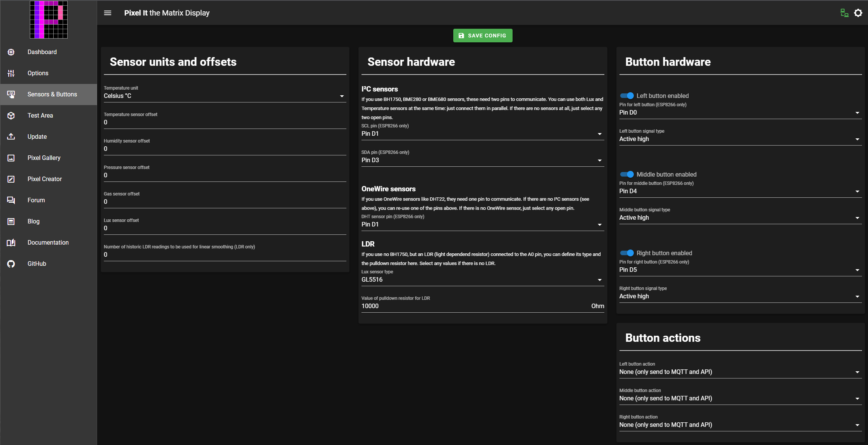Viewport: 868px width, 445px height.
Task: Open the Test Area page
Action: [48, 116]
